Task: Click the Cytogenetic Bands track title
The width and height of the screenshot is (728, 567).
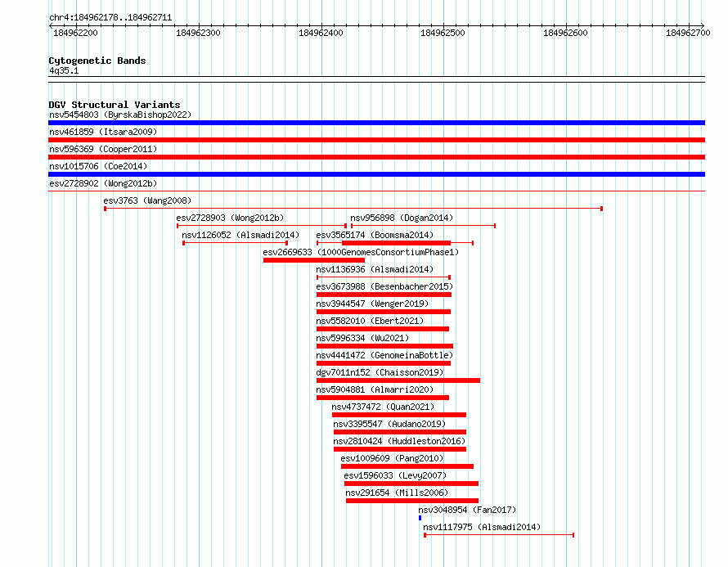Action: (x=97, y=61)
